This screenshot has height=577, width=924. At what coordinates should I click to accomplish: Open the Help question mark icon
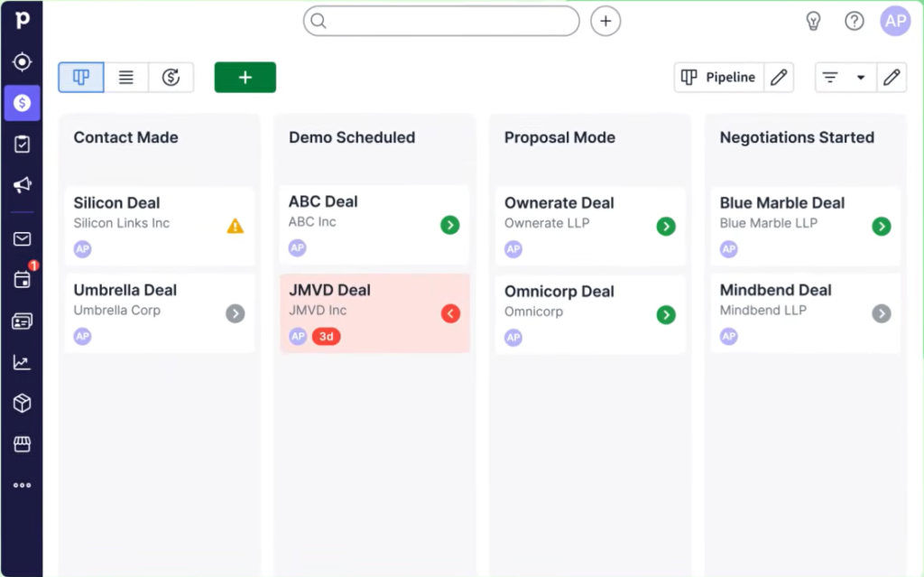854,22
